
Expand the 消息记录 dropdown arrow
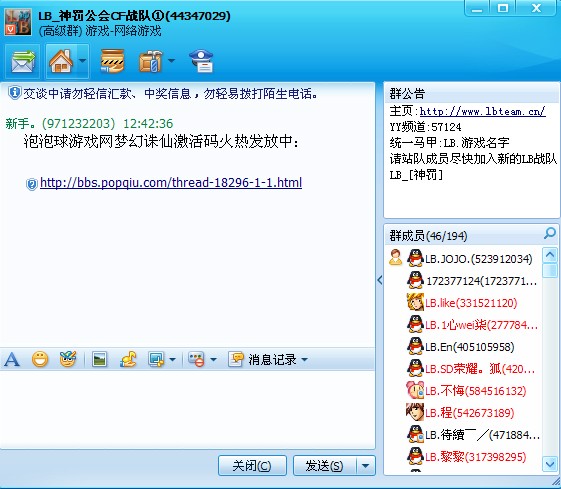(x=304, y=359)
